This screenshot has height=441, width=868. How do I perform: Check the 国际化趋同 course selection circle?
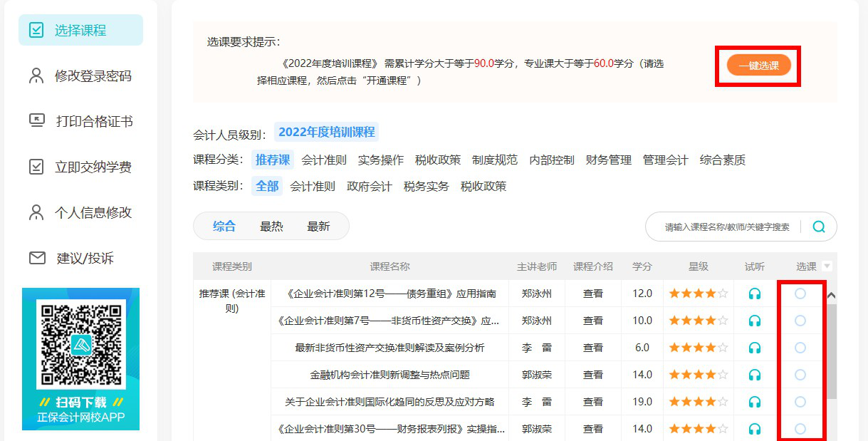800,401
